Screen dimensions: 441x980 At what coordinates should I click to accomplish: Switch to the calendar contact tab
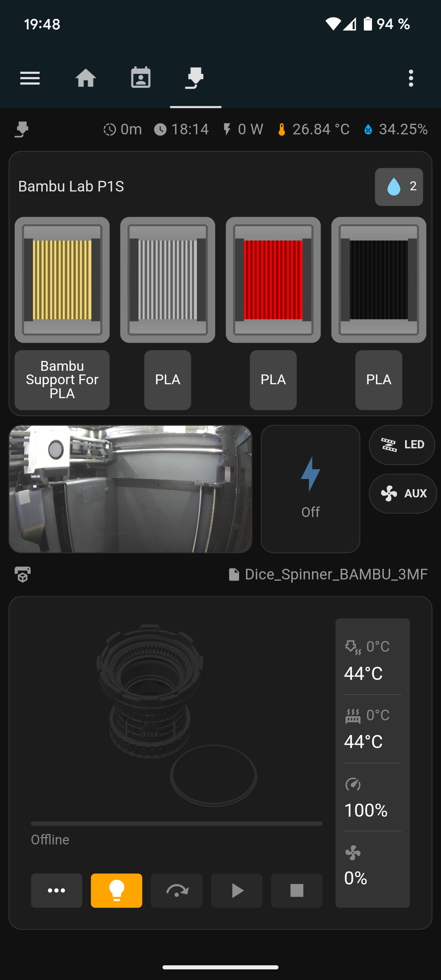pos(140,78)
